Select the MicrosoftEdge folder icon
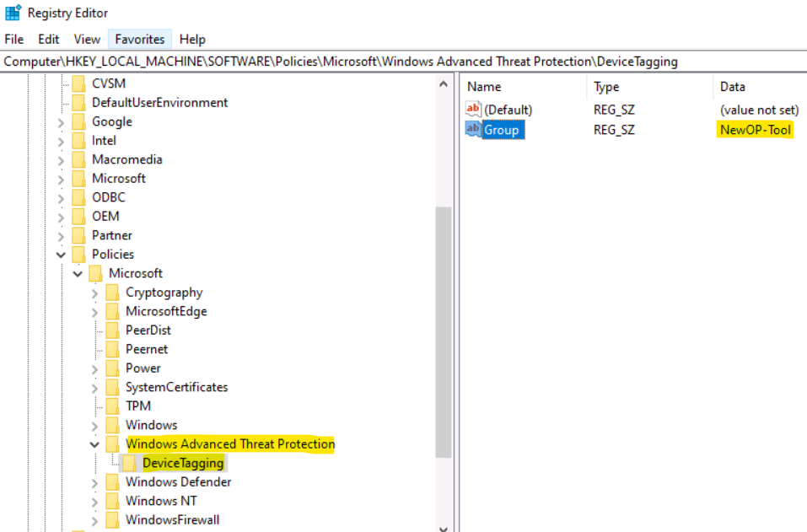 [x=112, y=311]
